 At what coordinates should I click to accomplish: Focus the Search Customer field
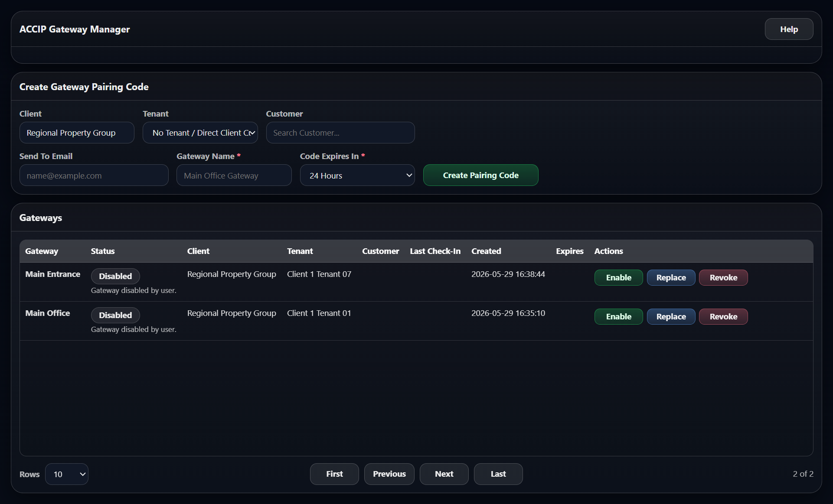pyautogui.click(x=340, y=133)
